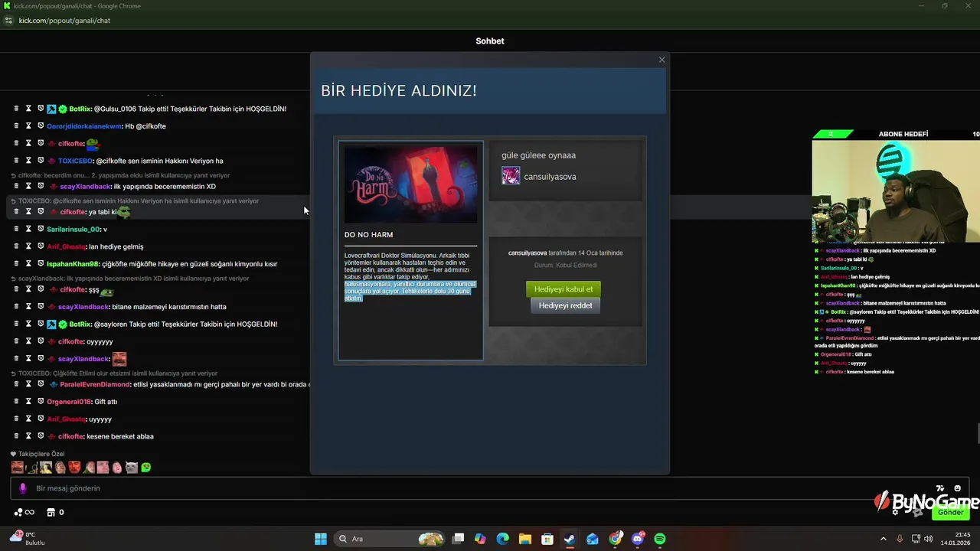Insert the first mustached-man emote from Takipçilere Özel
Screen dimensions: 980x551
(x=17, y=468)
